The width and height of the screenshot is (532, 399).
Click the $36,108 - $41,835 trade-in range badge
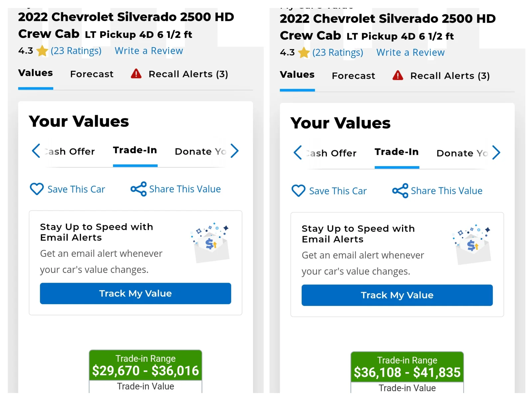(x=407, y=367)
